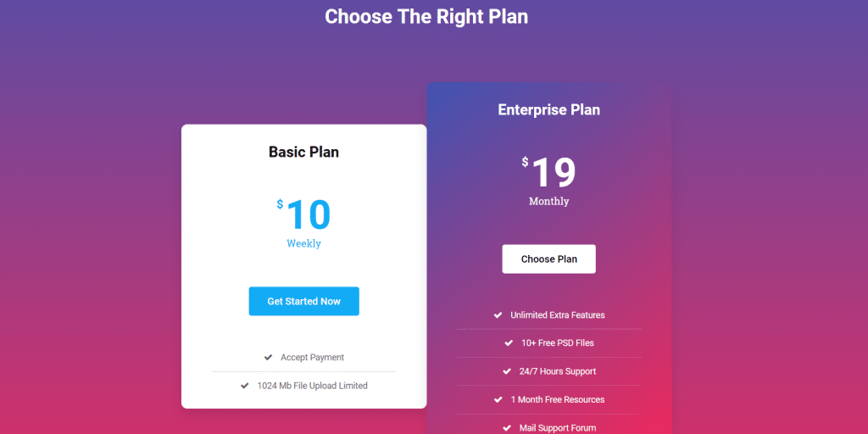The width and height of the screenshot is (868, 434).
Task: Click the Weekly billing label
Action: (303, 244)
